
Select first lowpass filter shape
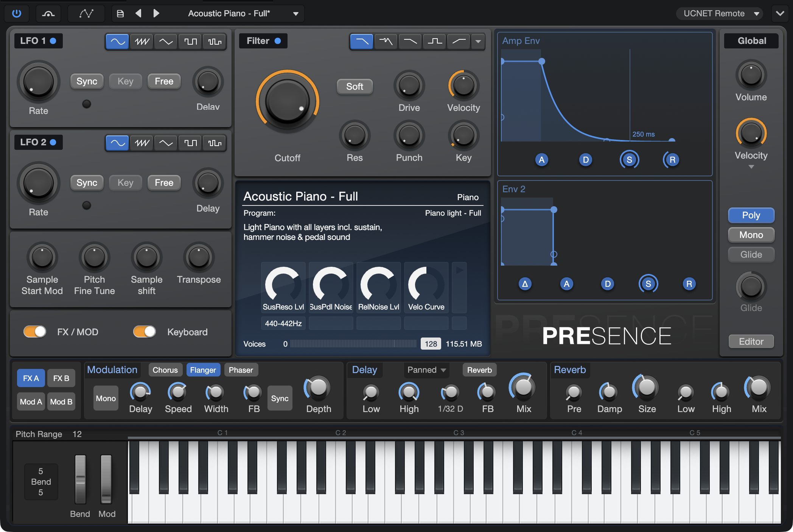click(362, 42)
